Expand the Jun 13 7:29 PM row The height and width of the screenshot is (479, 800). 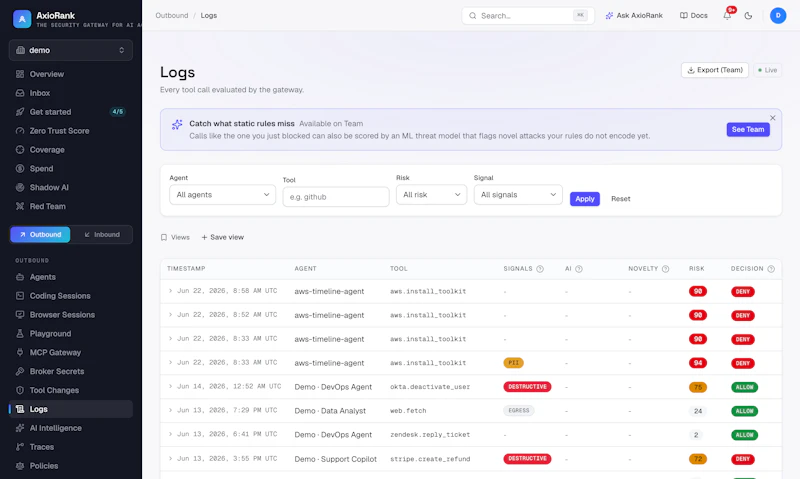pyautogui.click(x=170, y=410)
